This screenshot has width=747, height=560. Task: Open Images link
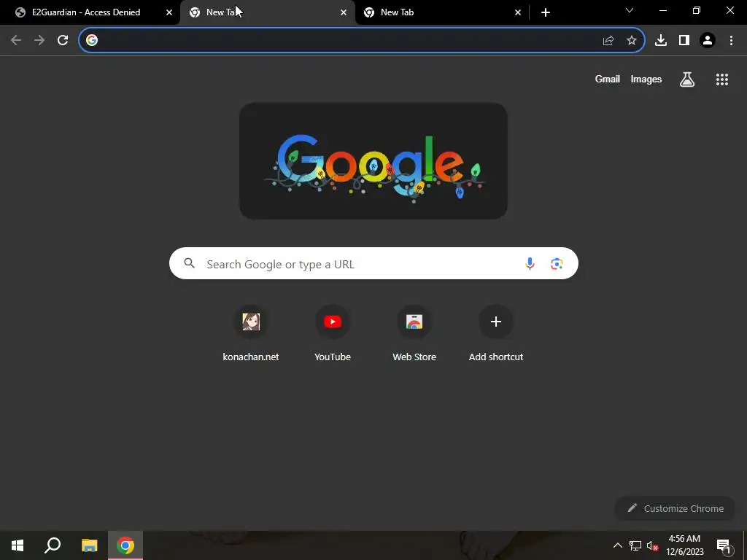pyautogui.click(x=646, y=79)
